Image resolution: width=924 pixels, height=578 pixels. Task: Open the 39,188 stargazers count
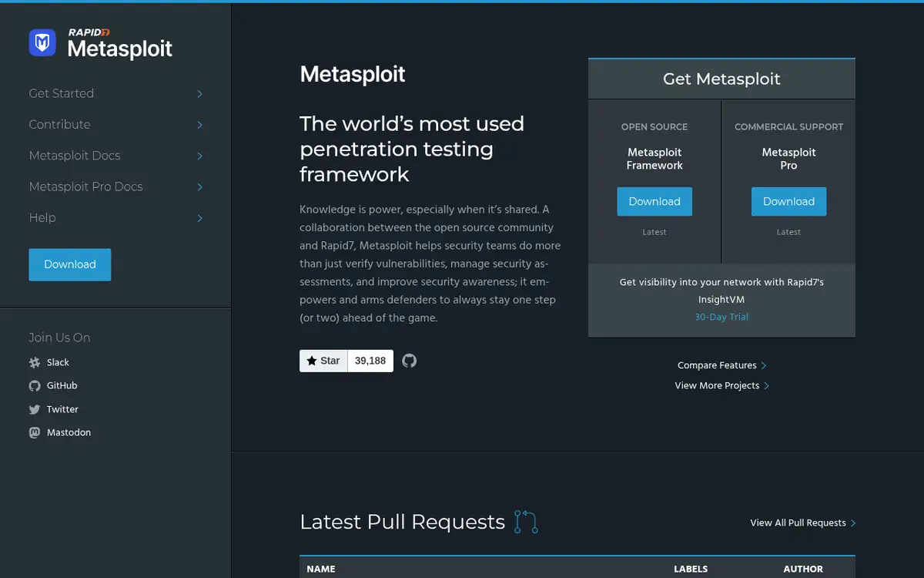(x=370, y=361)
